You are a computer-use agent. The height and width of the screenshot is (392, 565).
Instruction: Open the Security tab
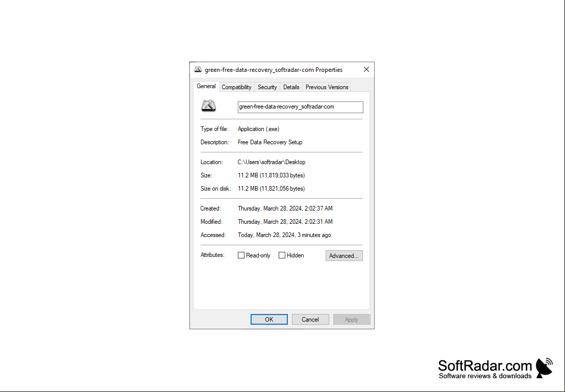coord(267,87)
